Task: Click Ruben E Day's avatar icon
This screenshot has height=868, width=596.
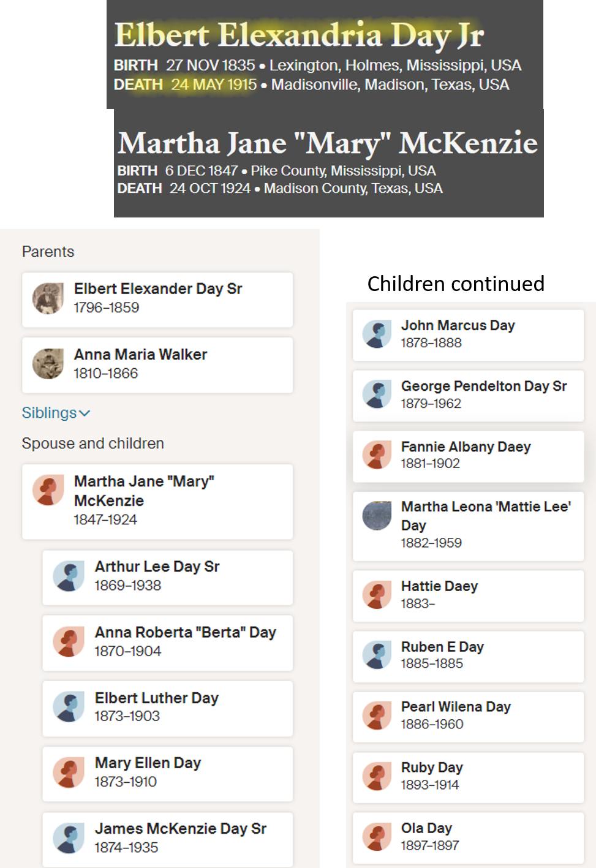Action: pyautogui.click(x=377, y=655)
